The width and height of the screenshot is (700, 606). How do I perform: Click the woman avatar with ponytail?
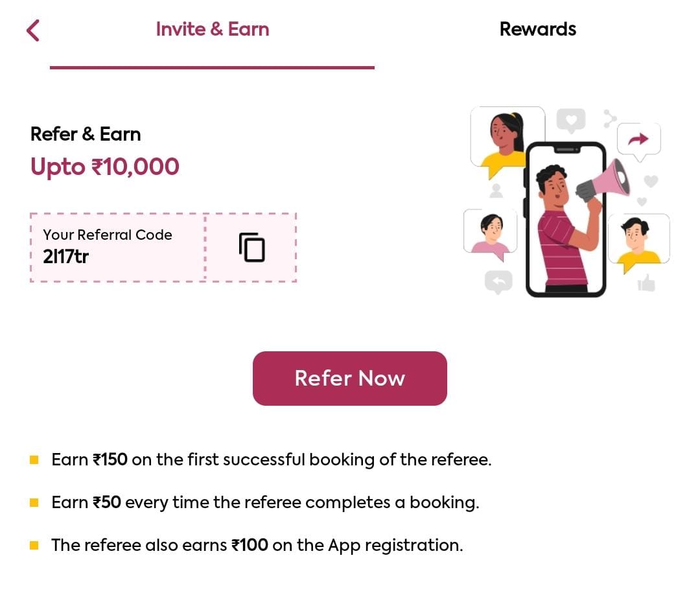point(507,137)
